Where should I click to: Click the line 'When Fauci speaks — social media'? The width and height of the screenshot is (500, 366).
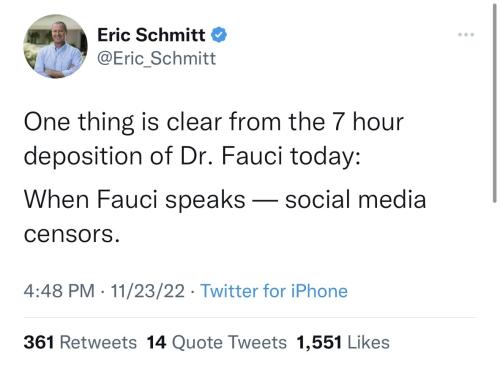[225, 200]
